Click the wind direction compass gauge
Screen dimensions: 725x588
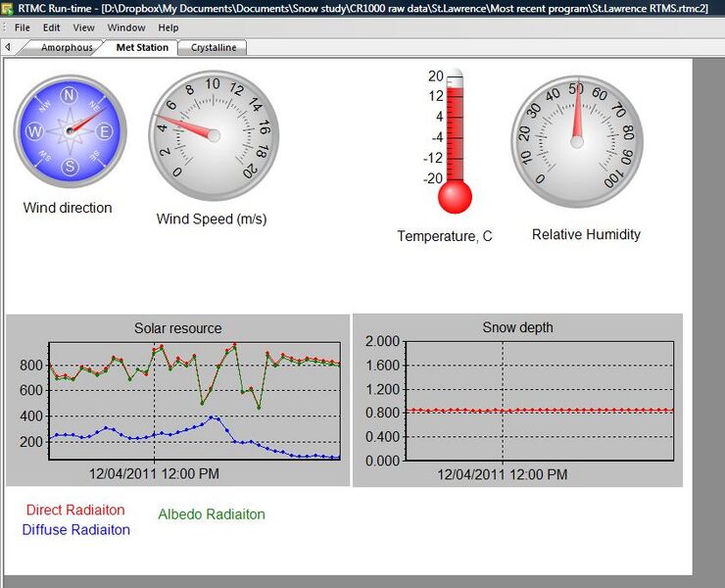pyautogui.click(x=70, y=131)
